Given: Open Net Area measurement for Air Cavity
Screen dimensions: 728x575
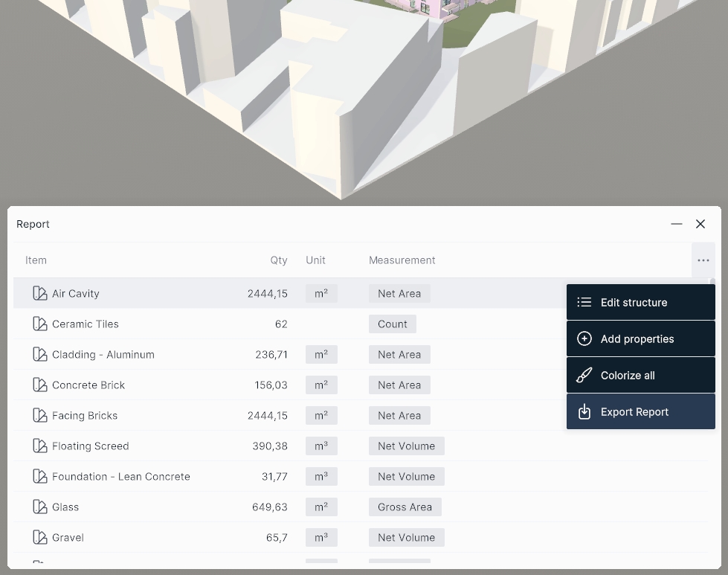Looking at the screenshot, I should tap(399, 294).
